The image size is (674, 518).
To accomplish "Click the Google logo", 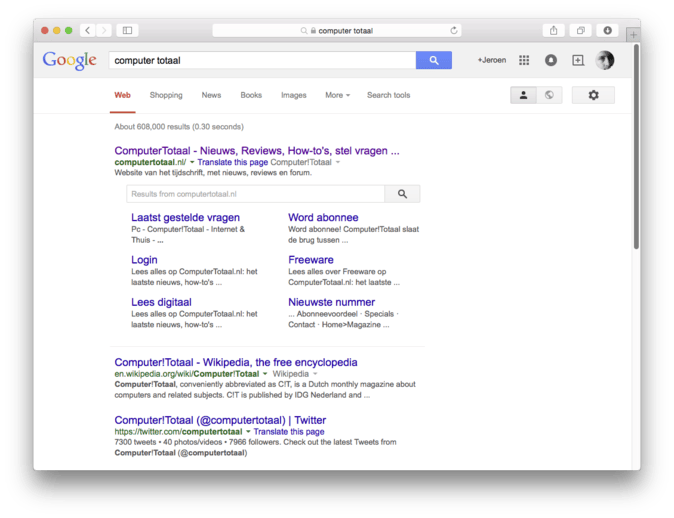I will click(x=70, y=61).
